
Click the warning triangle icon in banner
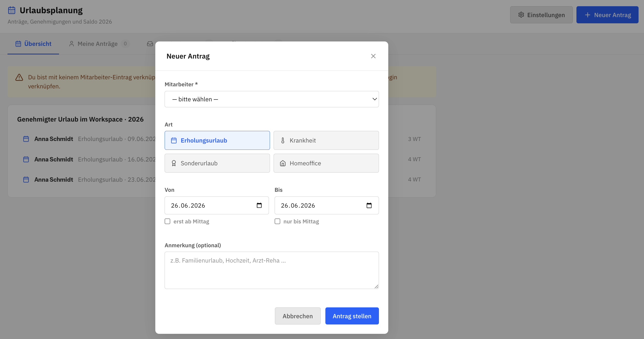[19, 77]
